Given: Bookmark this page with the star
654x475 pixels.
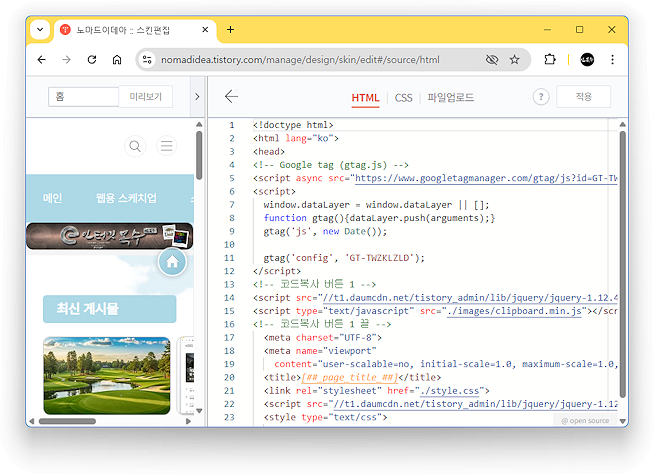Looking at the screenshot, I should tap(514, 60).
